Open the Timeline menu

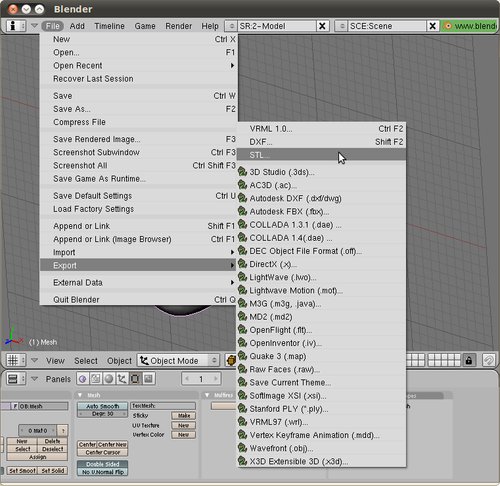click(x=109, y=26)
